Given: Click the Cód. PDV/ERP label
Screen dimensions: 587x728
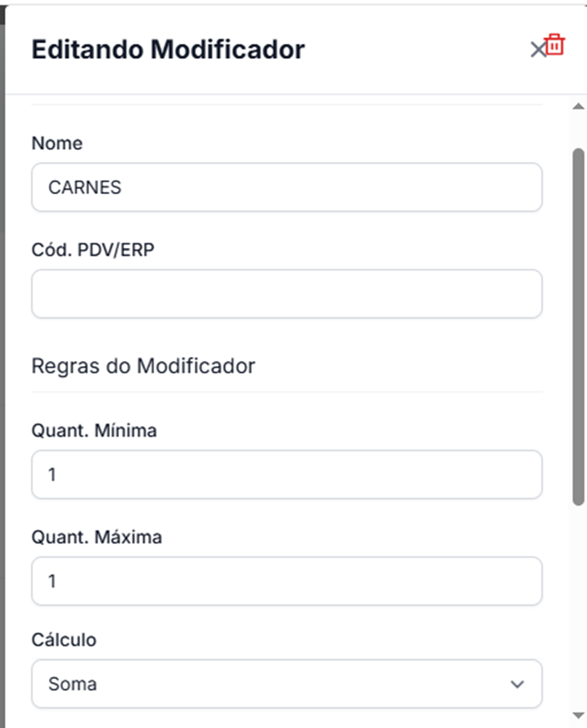Looking at the screenshot, I should point(92,250).
